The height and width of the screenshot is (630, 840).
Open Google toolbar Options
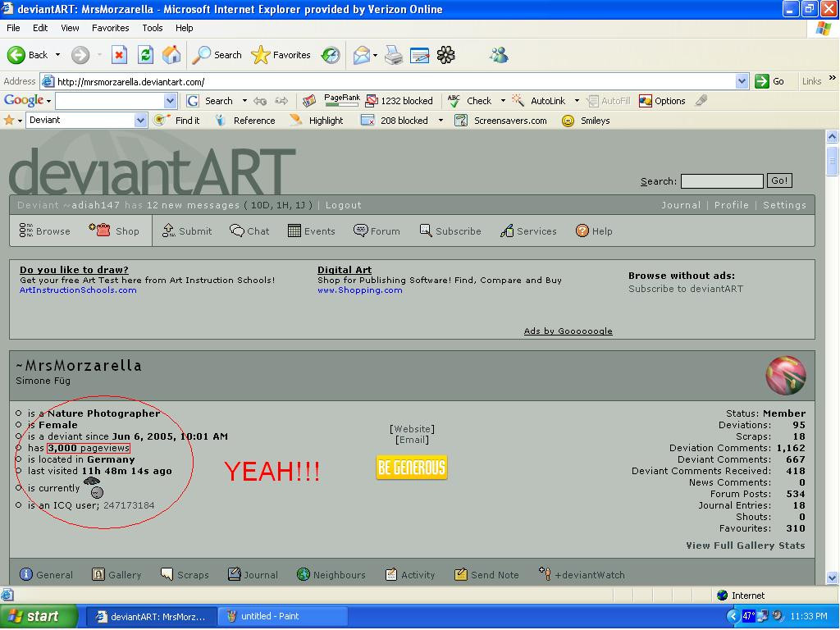click(662, 101)
